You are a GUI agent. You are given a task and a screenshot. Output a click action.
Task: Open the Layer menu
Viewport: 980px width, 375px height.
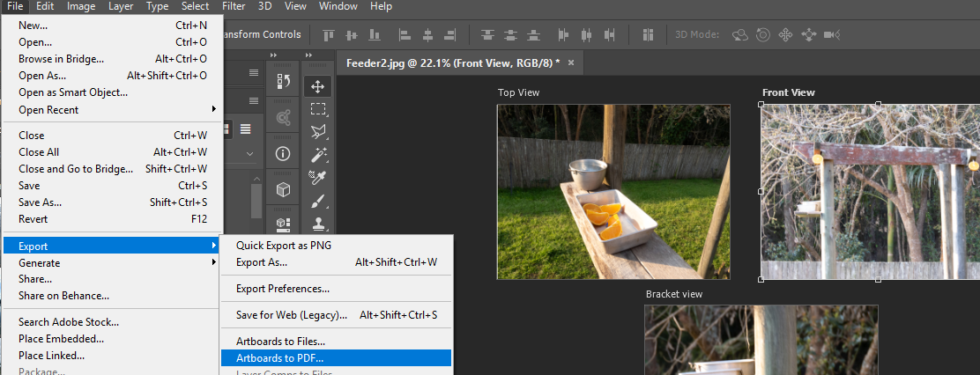click(120, 7)
